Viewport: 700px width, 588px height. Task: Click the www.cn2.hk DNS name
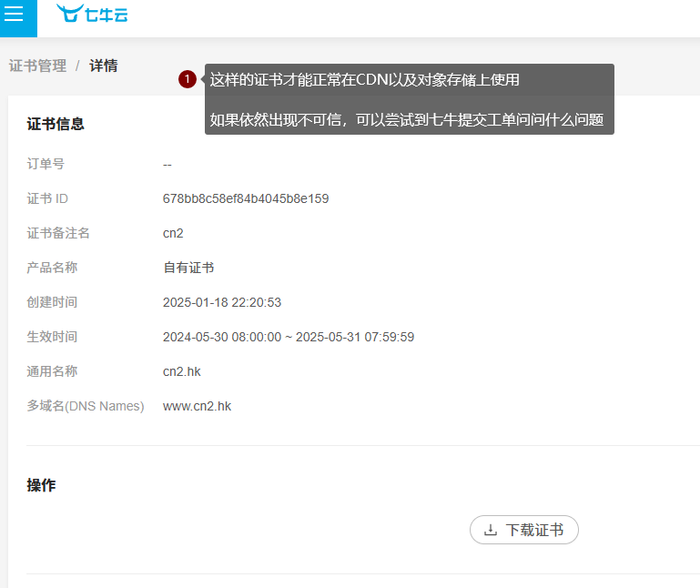(197, 406)
